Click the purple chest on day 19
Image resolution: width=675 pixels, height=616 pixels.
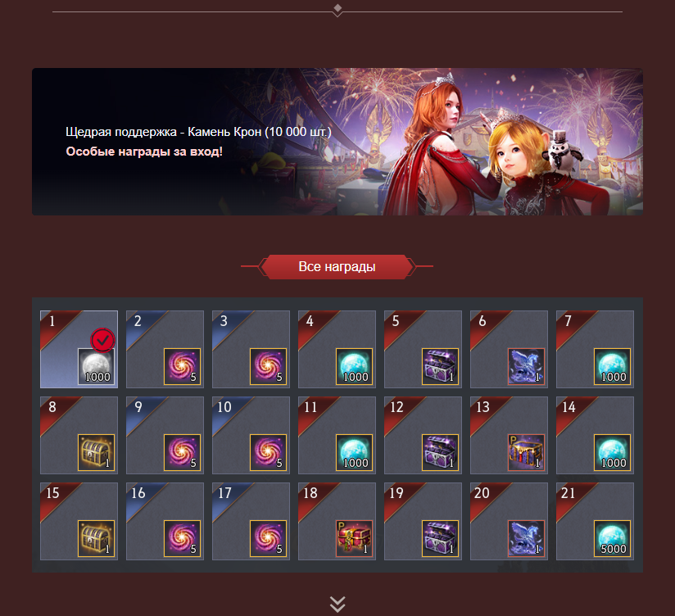pos(441,538)
